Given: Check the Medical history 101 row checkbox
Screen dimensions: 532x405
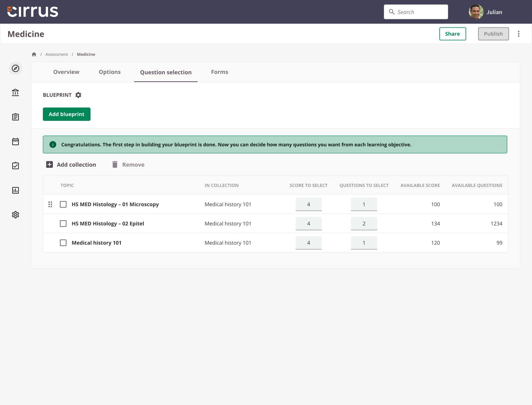Looking at the screenshot, I should 63,243.
